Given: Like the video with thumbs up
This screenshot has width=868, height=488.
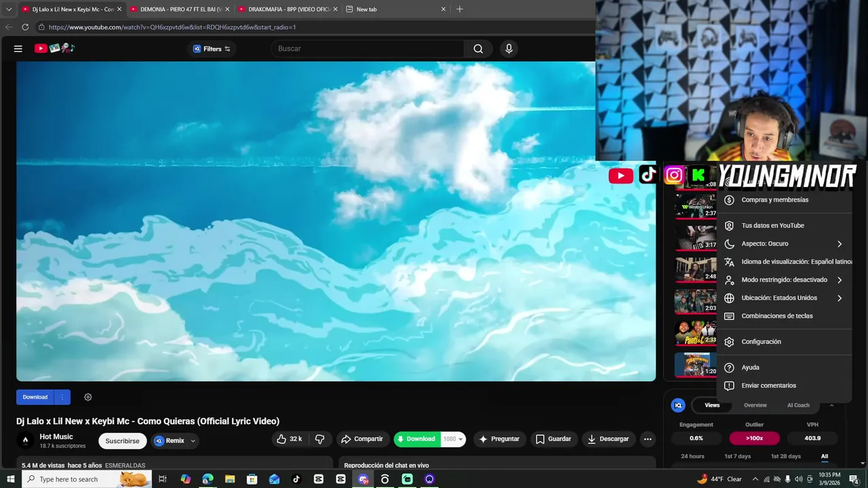Looking at the screenshot, I should click(x=290, y=439).
